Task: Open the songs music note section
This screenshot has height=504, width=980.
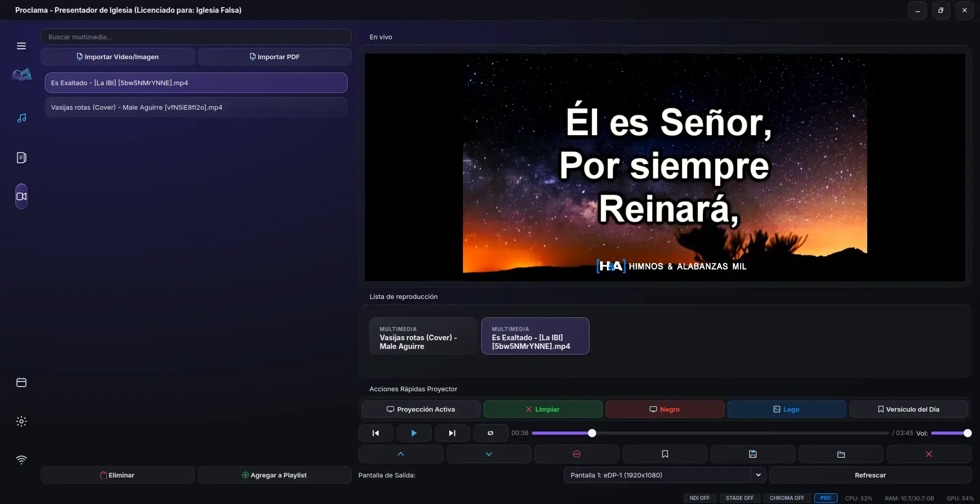Action: (21, 118)
